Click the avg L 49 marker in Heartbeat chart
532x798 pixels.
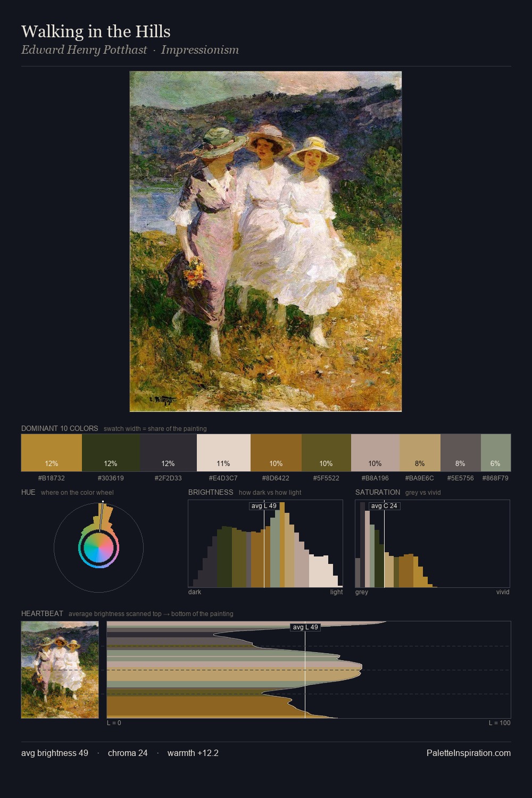305,627
